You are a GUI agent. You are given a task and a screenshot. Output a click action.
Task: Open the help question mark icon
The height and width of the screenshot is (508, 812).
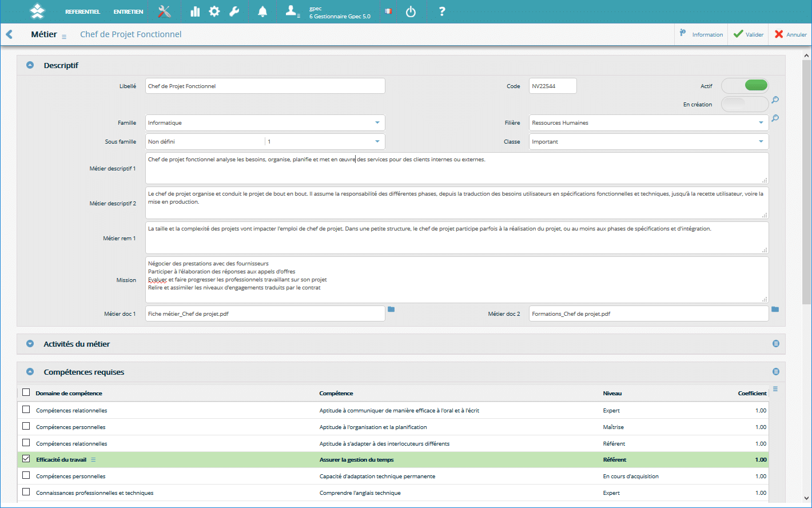(441, 11)
